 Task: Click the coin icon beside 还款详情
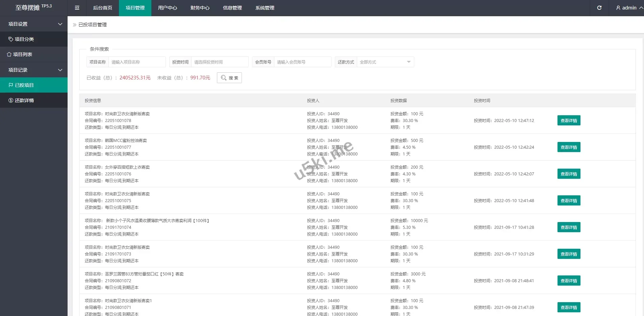pos(11,100)
